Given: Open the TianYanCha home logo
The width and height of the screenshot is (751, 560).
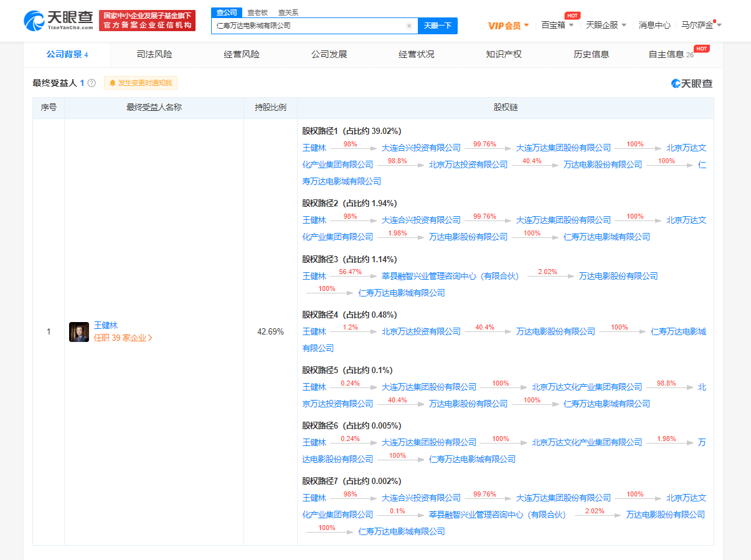Looking at the screenshot, I should coord(58,21).
